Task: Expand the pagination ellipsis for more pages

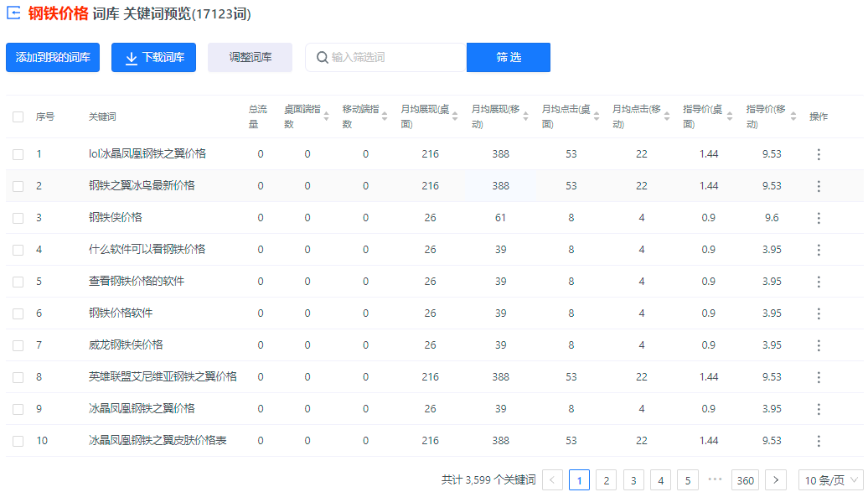Action: [715, 480]
